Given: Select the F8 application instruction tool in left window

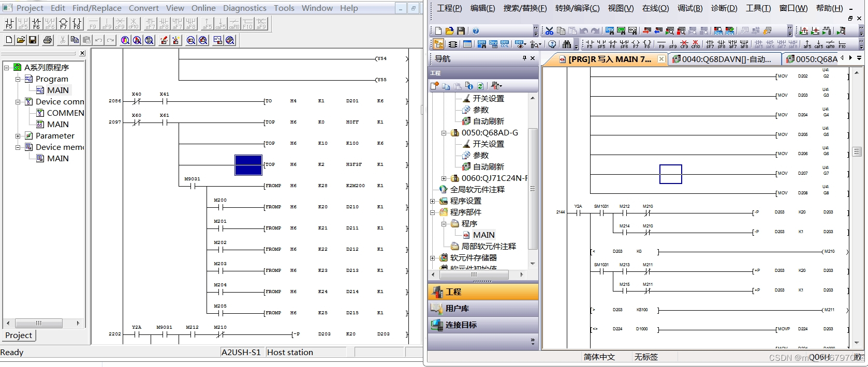Looking at the screenshot, I should click(77, 24).
